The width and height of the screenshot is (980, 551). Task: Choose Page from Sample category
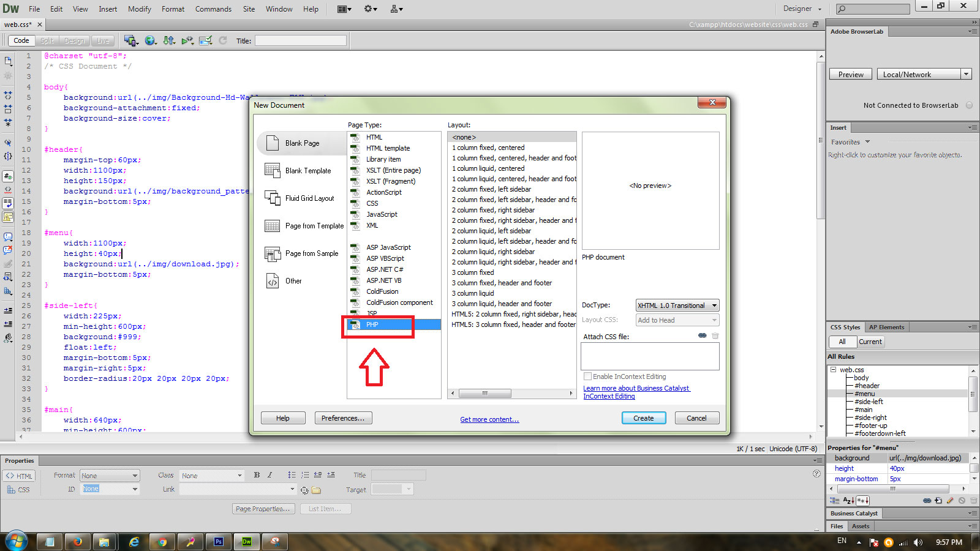pyautogui.click(x=301, y=253)
